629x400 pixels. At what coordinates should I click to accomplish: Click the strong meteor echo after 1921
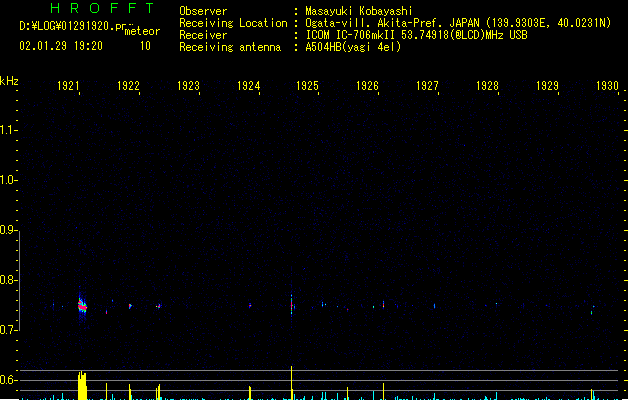click(x=82, y=306)
